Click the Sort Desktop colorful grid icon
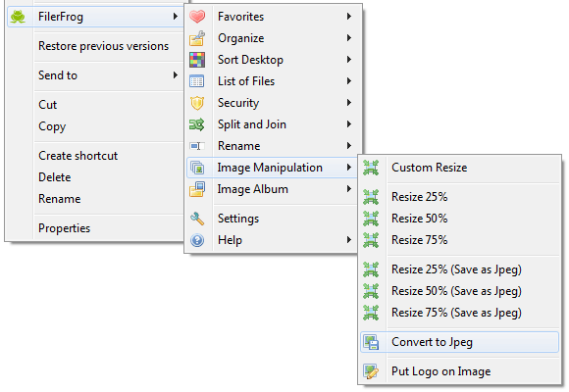 (x=197, y=60)
